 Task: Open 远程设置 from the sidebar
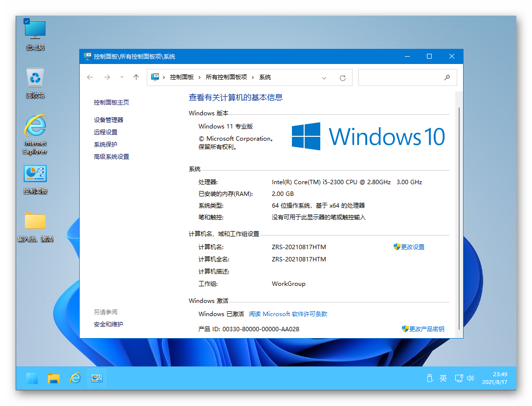pos(106,132)
